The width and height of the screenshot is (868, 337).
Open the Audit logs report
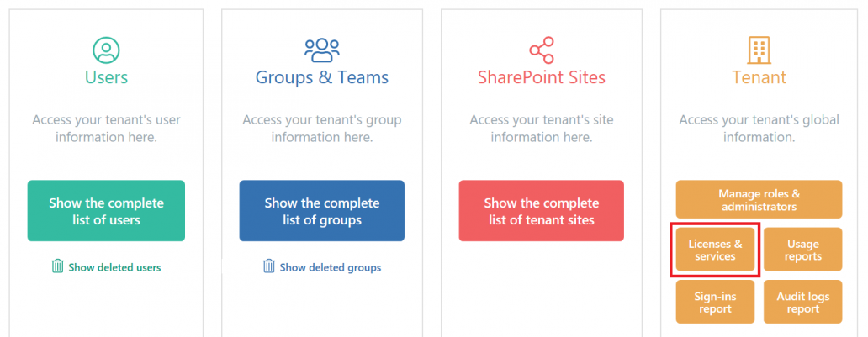[x=802, y=303]
